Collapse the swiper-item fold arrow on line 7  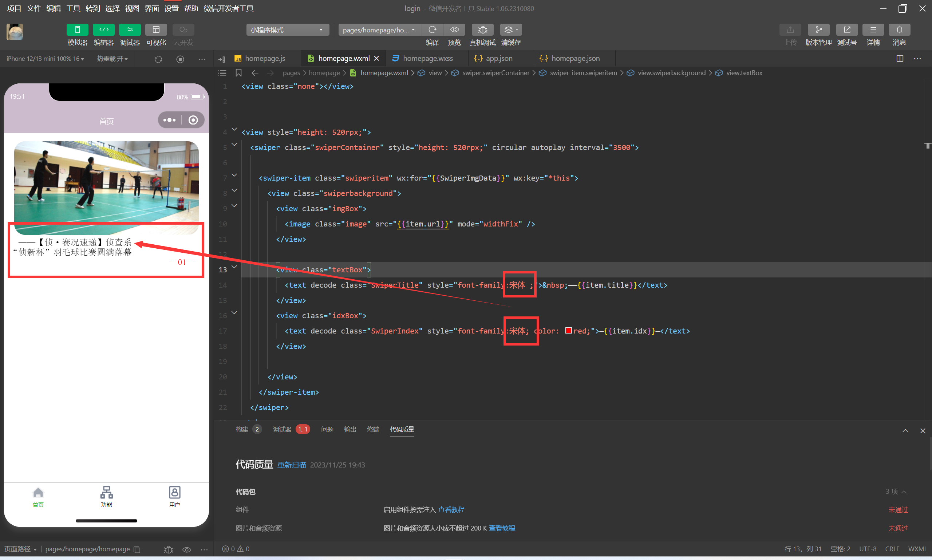pos(234,175)
